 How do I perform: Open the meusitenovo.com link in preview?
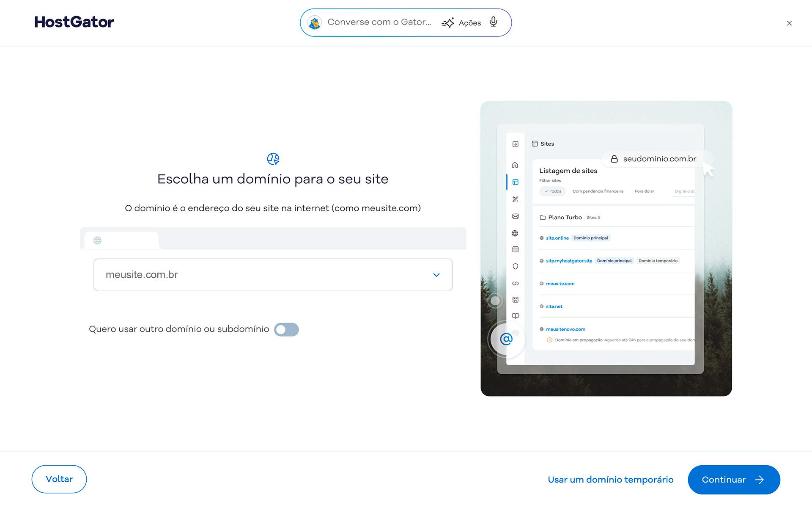[x=565, y=329]
